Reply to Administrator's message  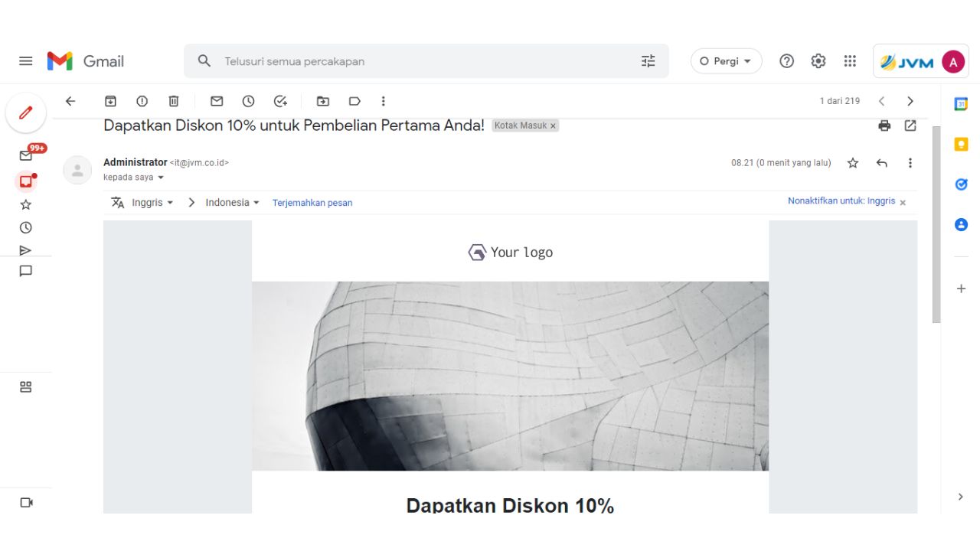(882, 163)
